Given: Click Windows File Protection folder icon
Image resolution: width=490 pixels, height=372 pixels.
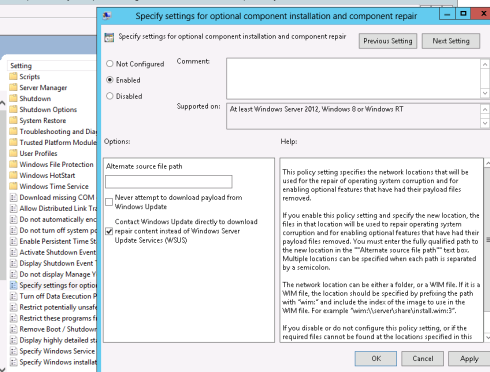Looking at the screenshot, I should [13, 164].
